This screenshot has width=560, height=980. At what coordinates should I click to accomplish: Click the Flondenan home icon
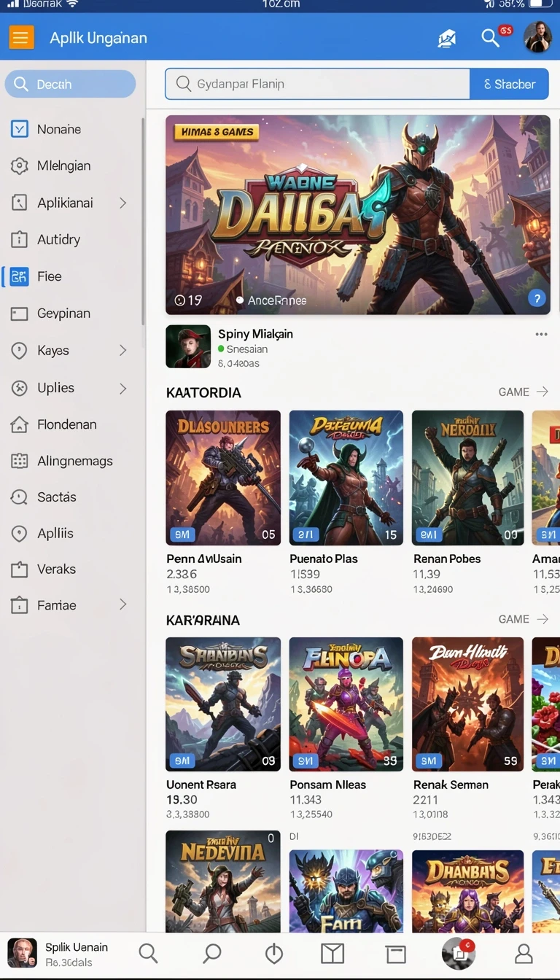coord(20,424)
